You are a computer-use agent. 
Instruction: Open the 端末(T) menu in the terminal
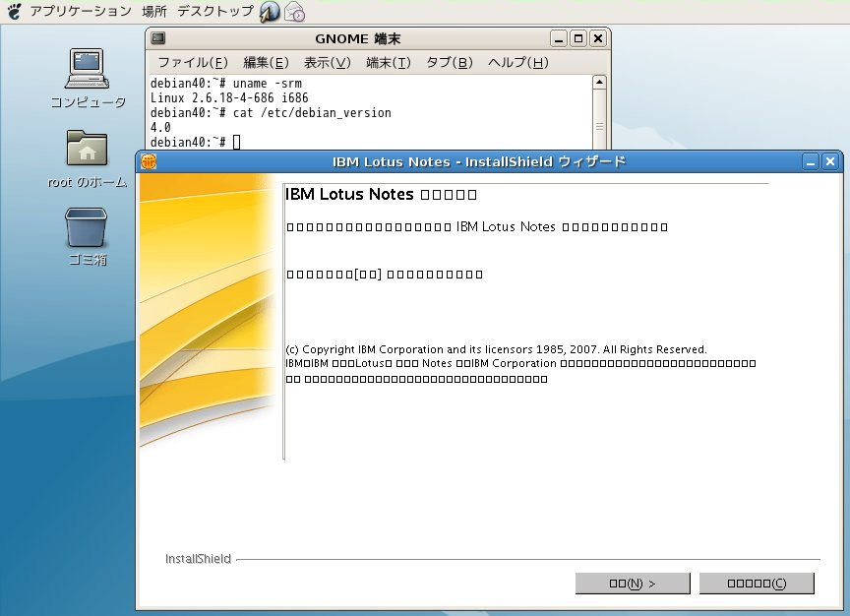389,63
